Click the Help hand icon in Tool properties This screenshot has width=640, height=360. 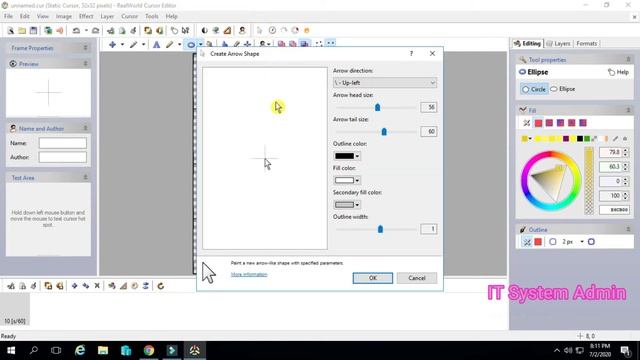pos(611,72)
